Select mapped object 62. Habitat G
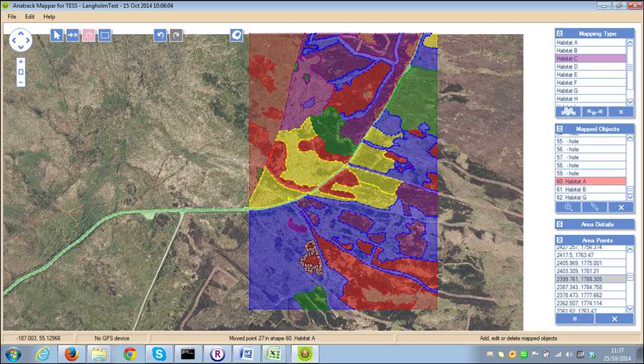This screenshot has height=364, width=644. point(591,197)
